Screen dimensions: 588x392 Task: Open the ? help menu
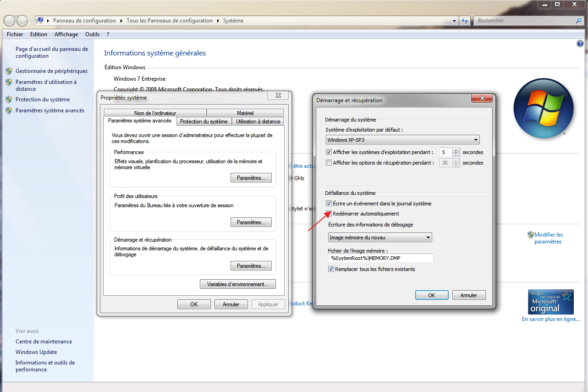click(108, 34)
